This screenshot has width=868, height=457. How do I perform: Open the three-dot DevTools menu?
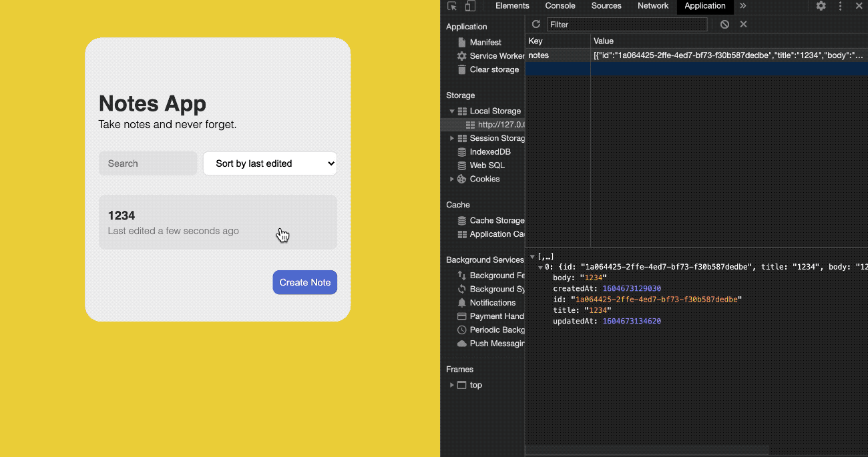click(839, 6)
